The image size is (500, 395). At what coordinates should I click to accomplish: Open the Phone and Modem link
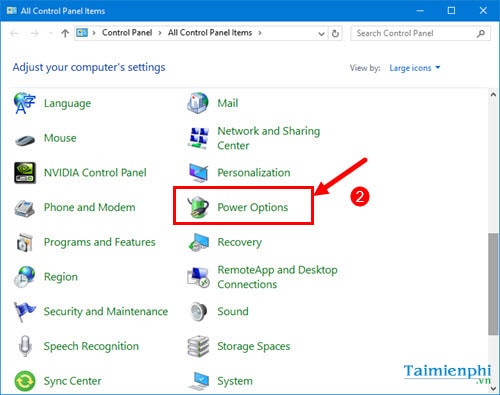(x=90, y=207)
